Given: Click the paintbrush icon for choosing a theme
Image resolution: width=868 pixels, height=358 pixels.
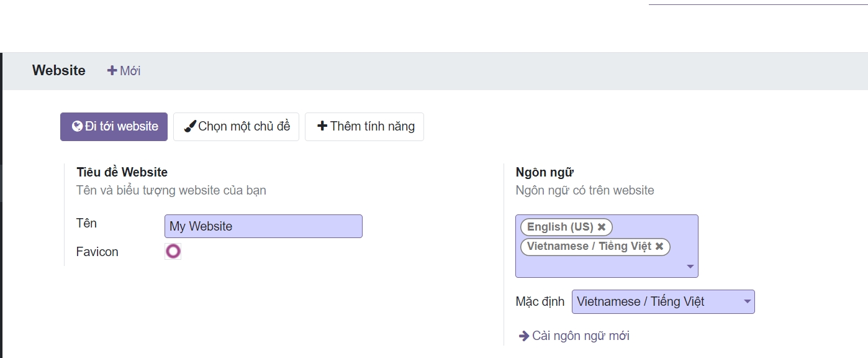Looking at the screenshot, I should point(190,127).
